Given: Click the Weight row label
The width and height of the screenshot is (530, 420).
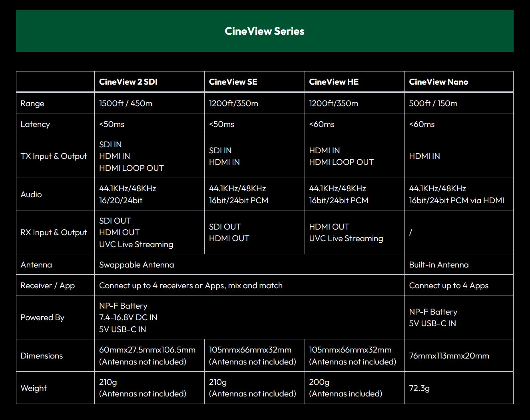Looking at the screenshot, I should tap(34, 388).
